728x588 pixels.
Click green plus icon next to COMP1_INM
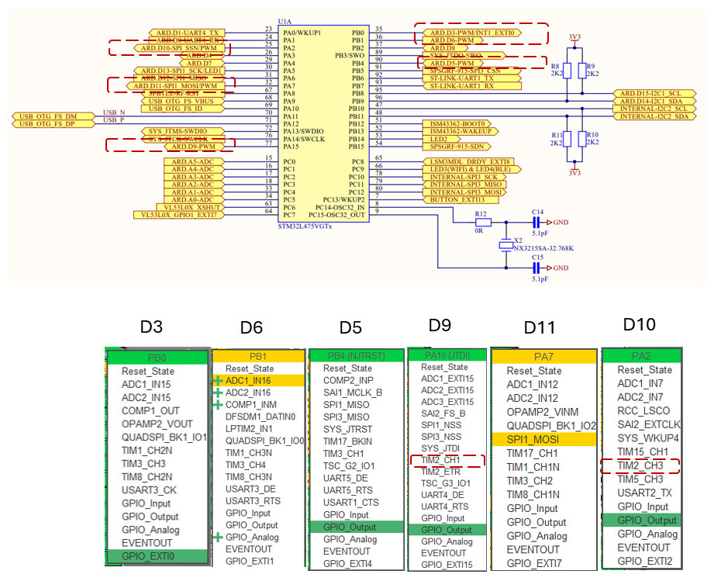click(x=219, y=404)
